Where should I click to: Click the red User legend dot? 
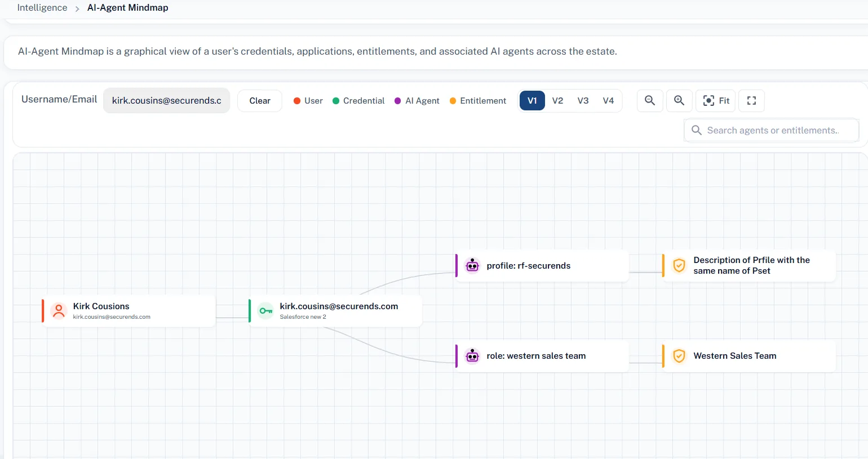[x=297, y=101]
